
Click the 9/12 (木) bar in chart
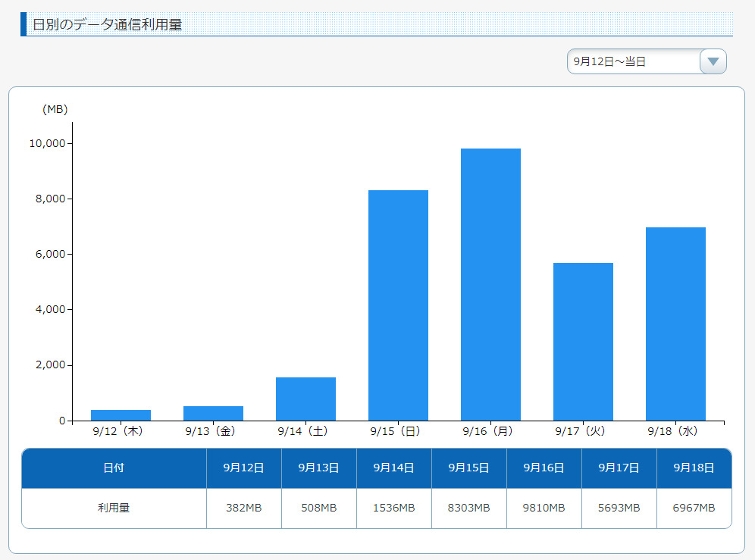coord(121,415)
